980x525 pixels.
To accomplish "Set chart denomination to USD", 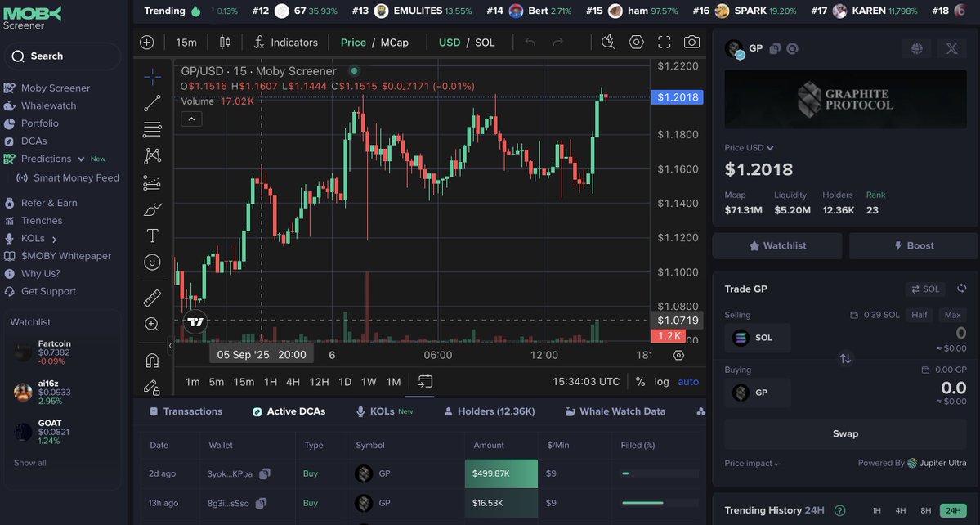I will click(450, 43).
